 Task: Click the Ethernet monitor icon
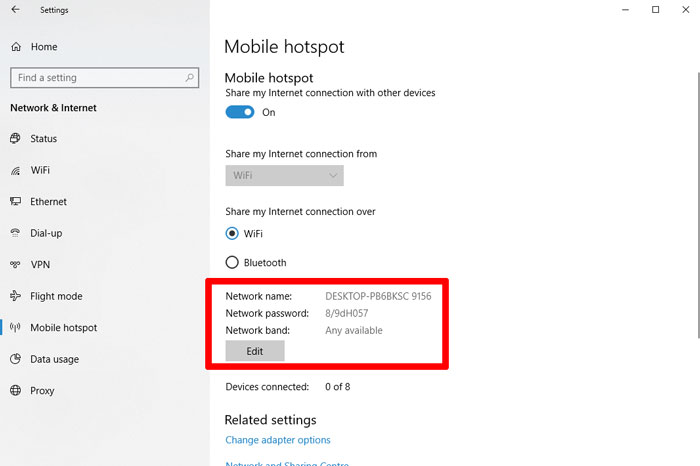pyautogui.click(x=16, y=201)
